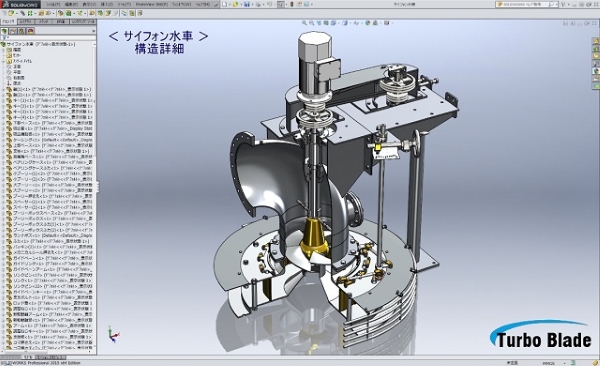Click the feature tree horizontal scrollbar
600x366 pixels.
46,351
